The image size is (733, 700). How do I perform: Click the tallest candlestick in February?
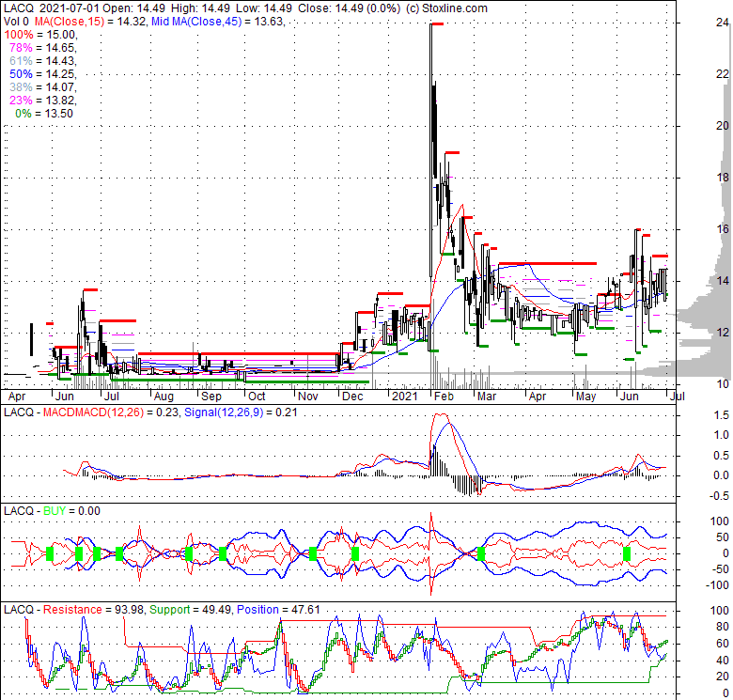pos(431,150)
